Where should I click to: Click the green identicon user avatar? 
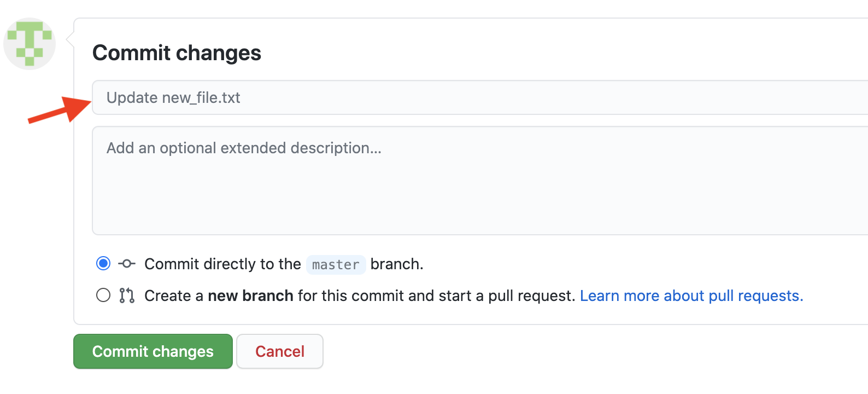[30, 44]
